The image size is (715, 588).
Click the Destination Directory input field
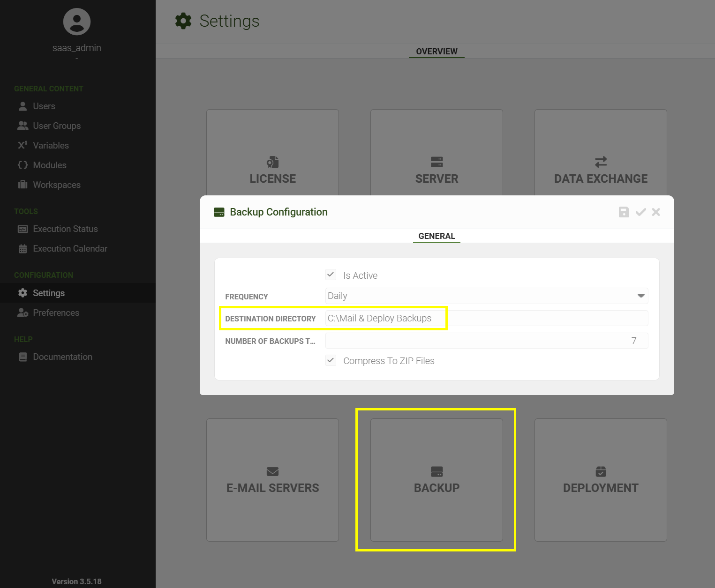click(487, 318)
